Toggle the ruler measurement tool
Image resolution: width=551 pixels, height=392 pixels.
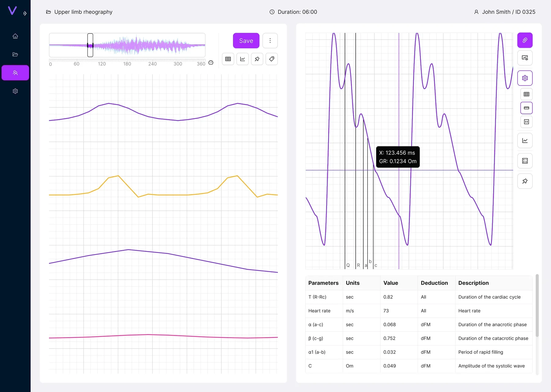point(527,108)
